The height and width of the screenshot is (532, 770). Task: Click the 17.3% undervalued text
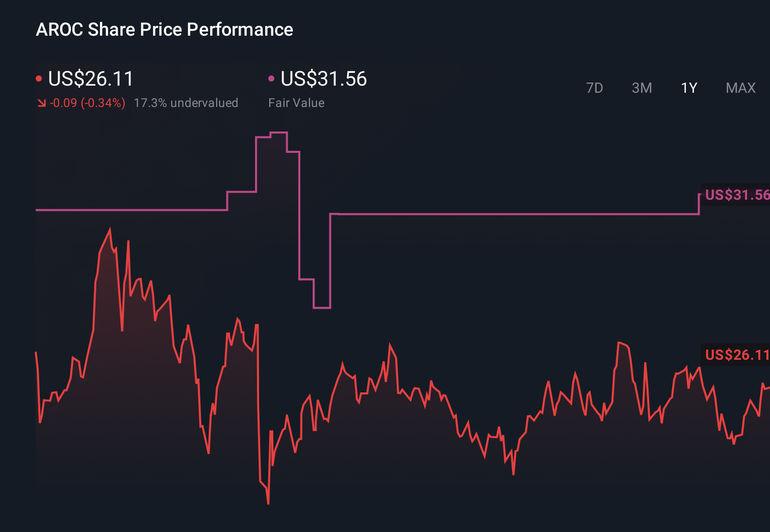[x=186, y=103]
